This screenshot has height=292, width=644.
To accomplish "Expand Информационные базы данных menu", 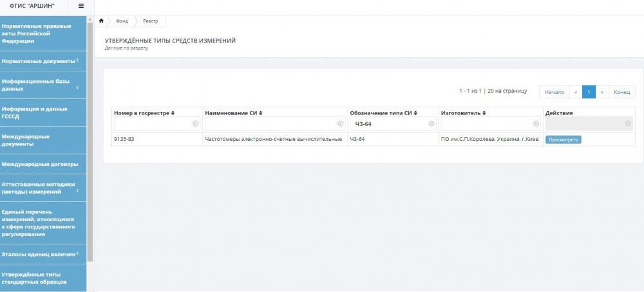I will click(x=43, y=85).
